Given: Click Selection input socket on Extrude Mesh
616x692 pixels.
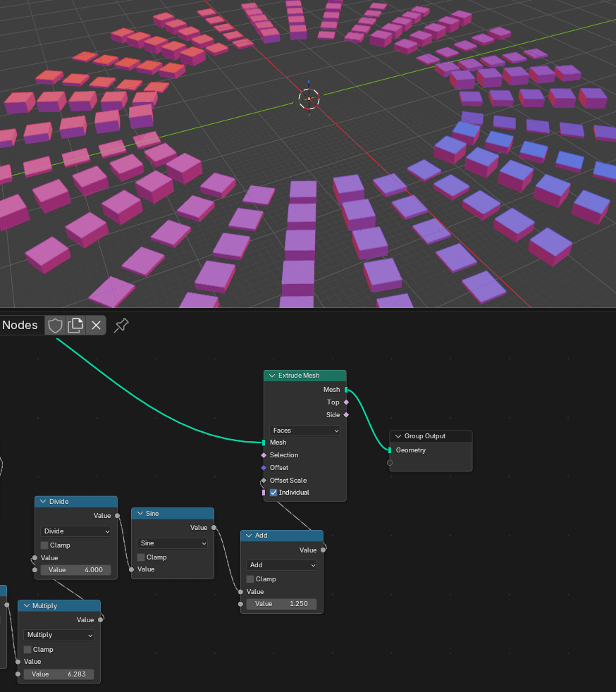Looking at the screenshot, I should pyautogui.click(x=264, y=455).
